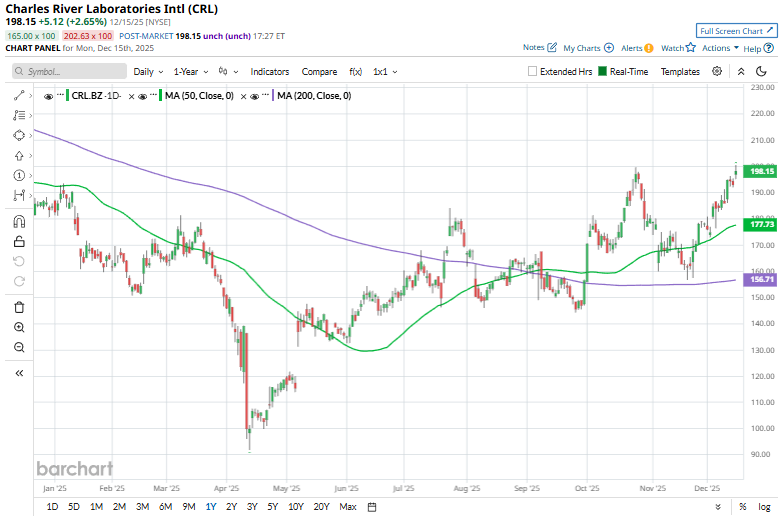Click the zoom in magnifier icon
This screenshot has width=783, height=521.
tap(19, 327)
